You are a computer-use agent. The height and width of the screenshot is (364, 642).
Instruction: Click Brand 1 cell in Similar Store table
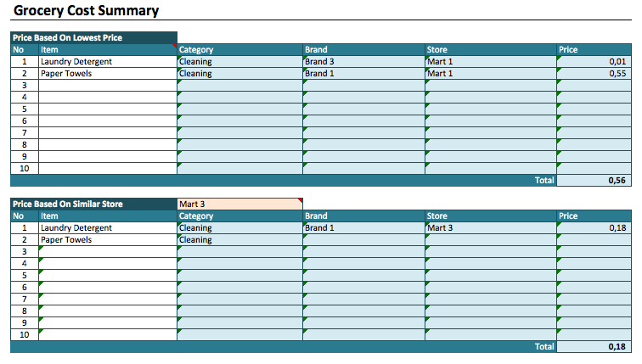coord(364,228)
